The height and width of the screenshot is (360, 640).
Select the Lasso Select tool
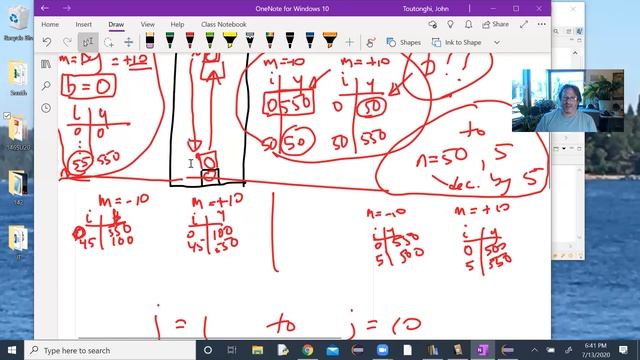click(109, 42)
